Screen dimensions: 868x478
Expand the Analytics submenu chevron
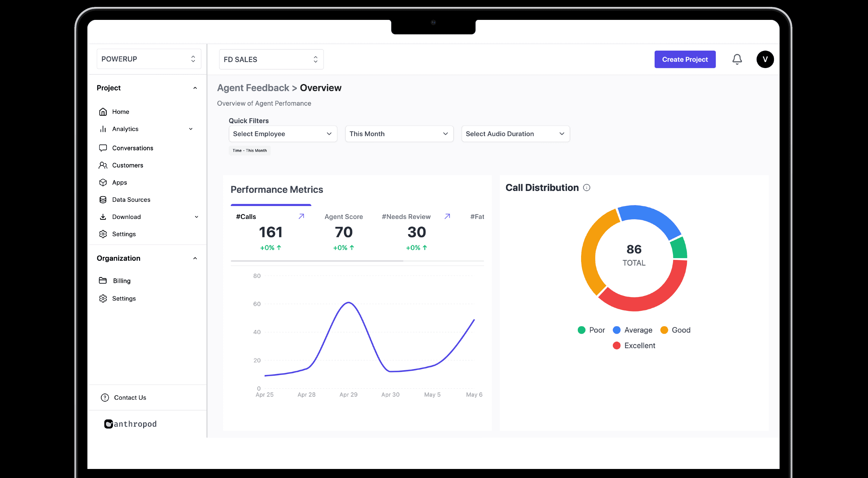(191, 129)
